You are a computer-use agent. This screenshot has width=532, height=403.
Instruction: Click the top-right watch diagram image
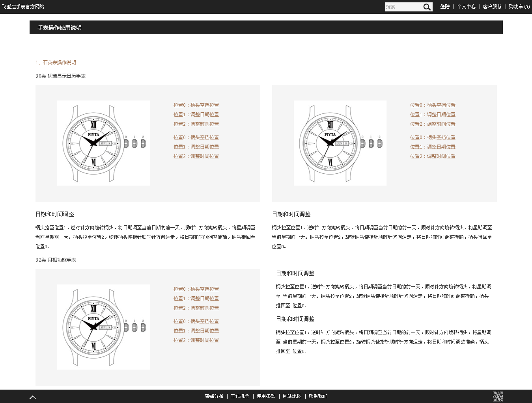click(x=340, y=143)
